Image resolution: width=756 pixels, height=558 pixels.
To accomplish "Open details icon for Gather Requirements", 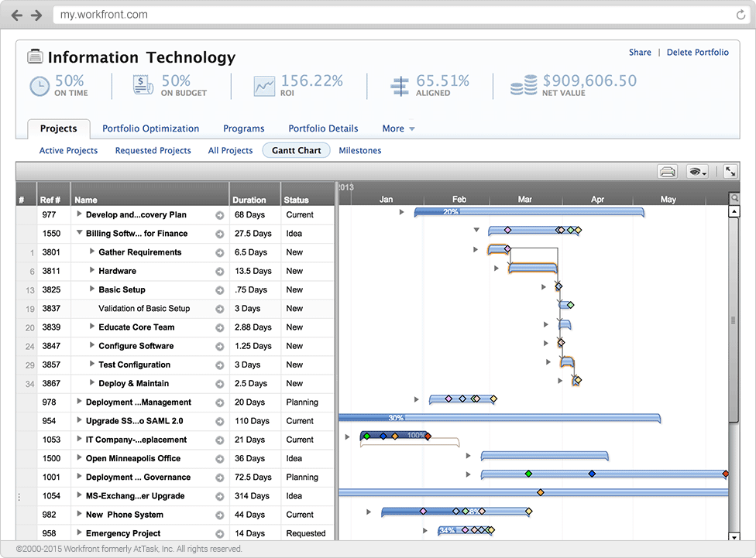I will pyautogui.click(x=220, y=253).
